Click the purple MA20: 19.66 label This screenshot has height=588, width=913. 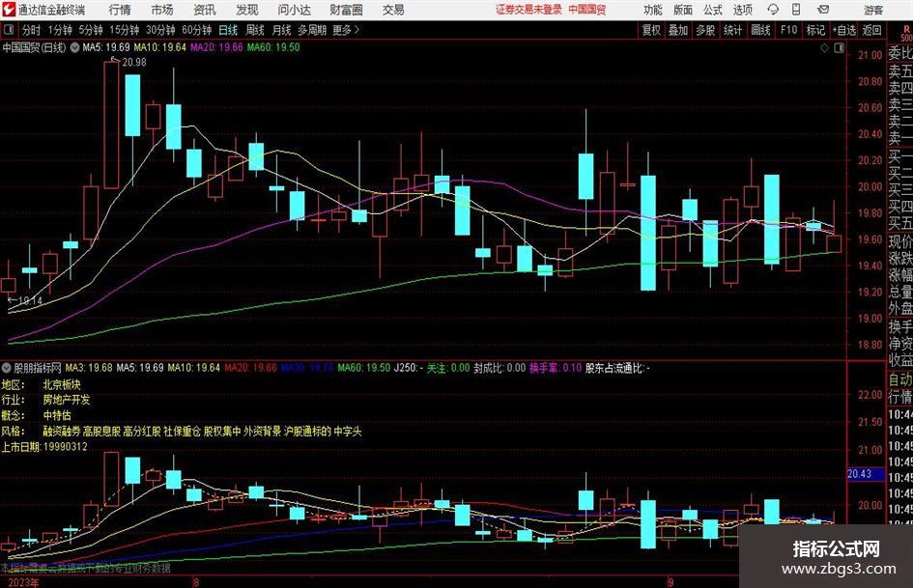point(216,47)
